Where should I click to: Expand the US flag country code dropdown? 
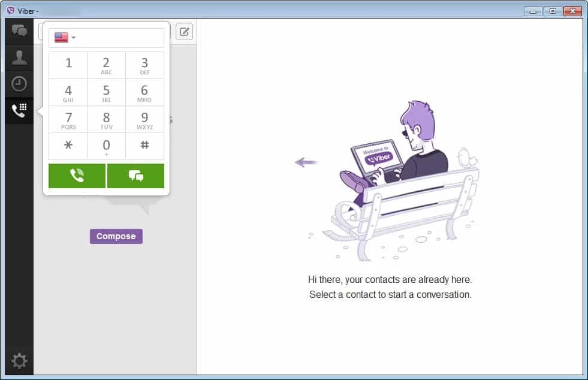[65, 38]
